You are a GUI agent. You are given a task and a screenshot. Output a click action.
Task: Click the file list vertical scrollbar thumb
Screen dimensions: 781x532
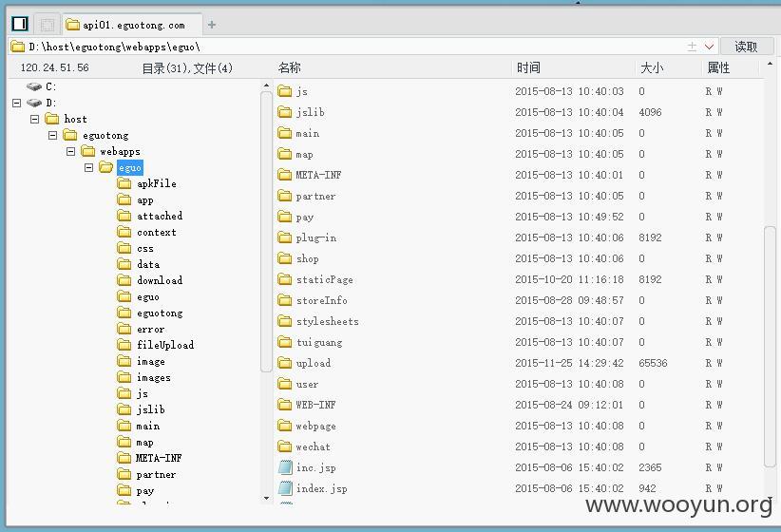(770, 347)
